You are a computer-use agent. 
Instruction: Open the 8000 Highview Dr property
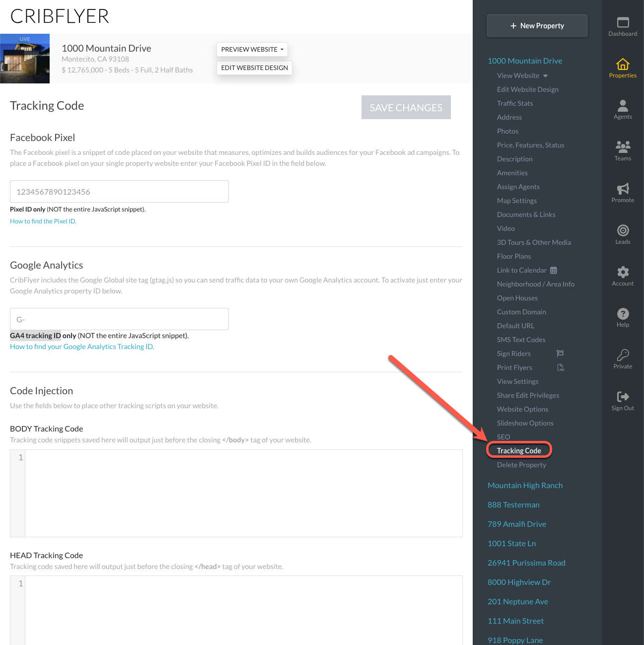click(519, 582)
